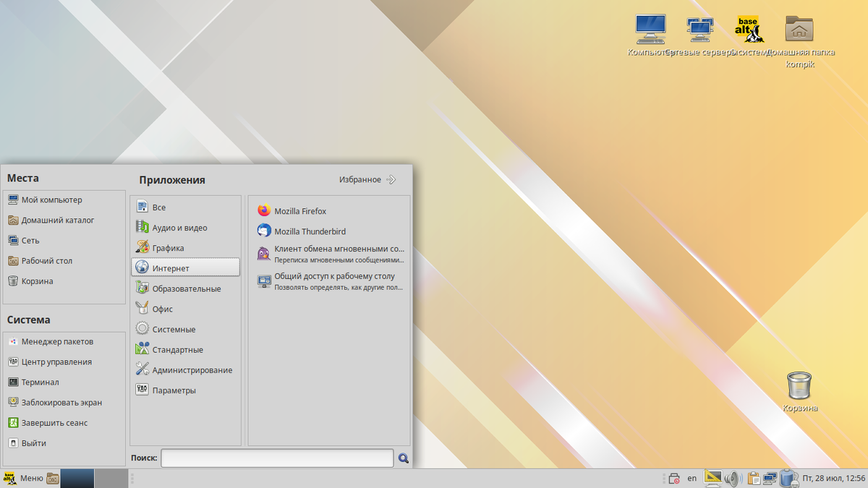Viewport: 868px width, 488px height.
Task: Switch to the first workspace
Action: click(77, 478)
